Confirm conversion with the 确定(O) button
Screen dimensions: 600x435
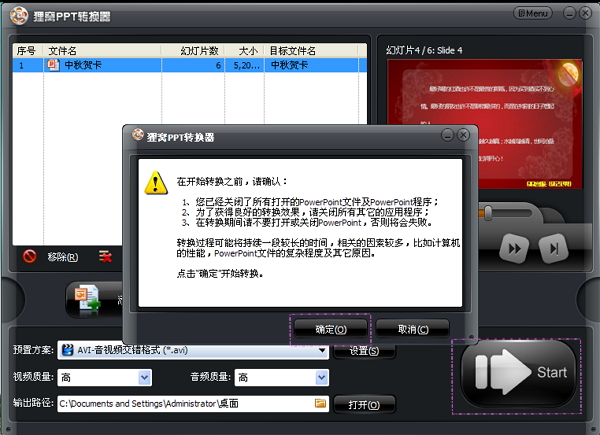click(x=330, y=329)
